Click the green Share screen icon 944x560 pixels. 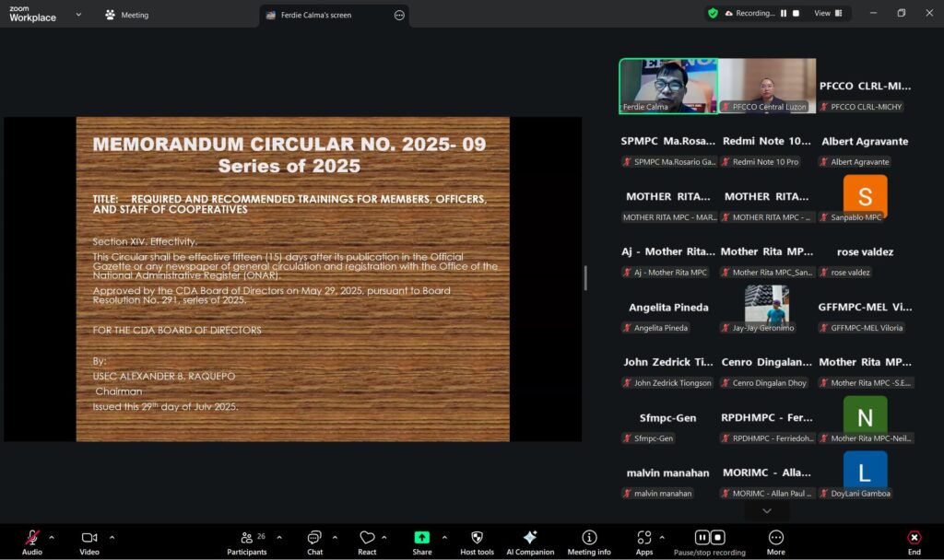(x=421, y=538)
